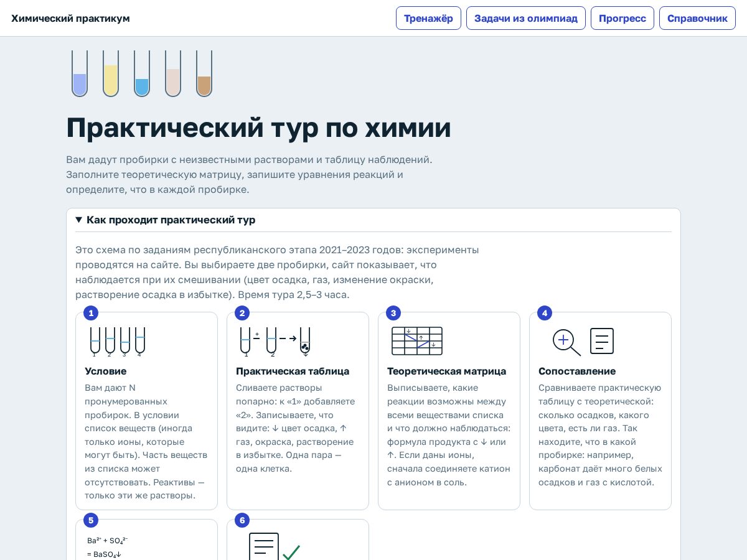Click the document list icon in Сопоставление
This screenshot has width=747, height=560.
[602, 341]
